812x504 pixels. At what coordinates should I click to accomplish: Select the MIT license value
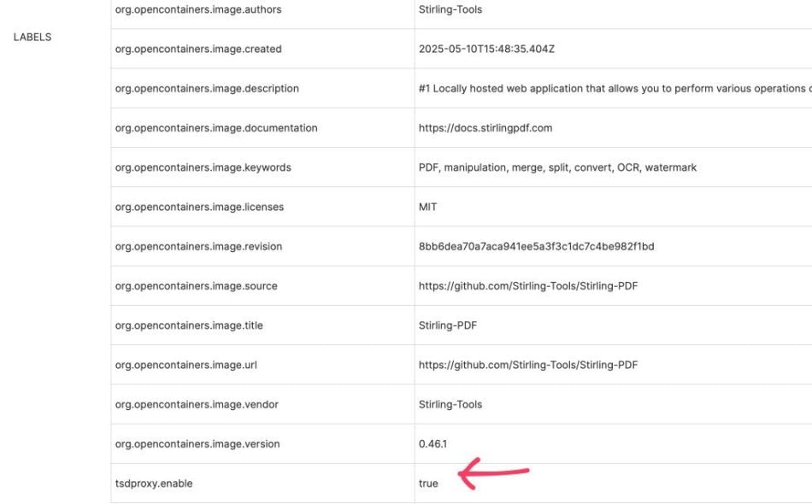pos(427,207)
